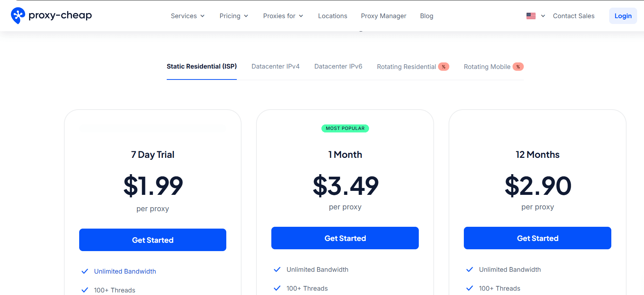The image size is (644, 295).
Task: Expand the Proxies for dropdown menu
Action: point(283,16)
